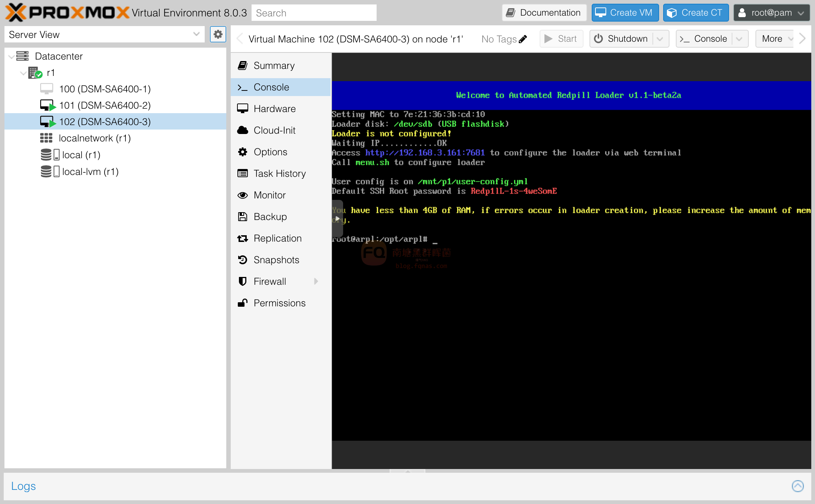The height and width of the screenshot is (504, 815).
Task: Open the Hardware configuration panel
Action: point(274,108)
